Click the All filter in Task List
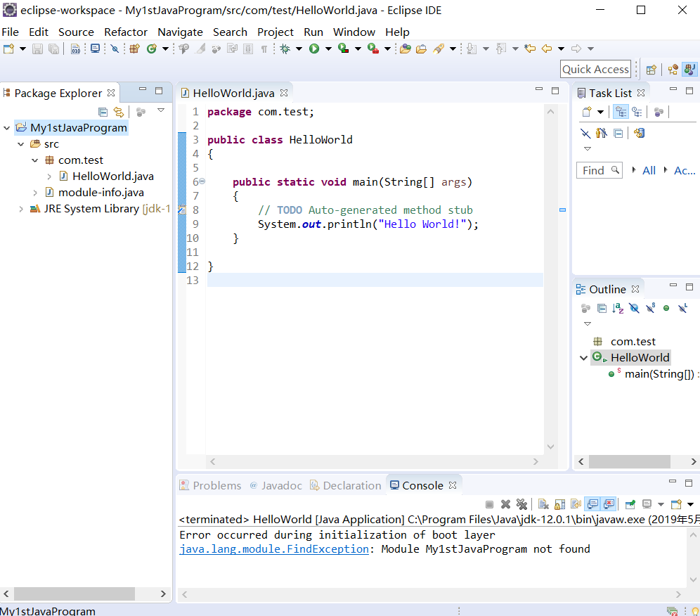This screenshot has height=616, width=700. (649, 171)
